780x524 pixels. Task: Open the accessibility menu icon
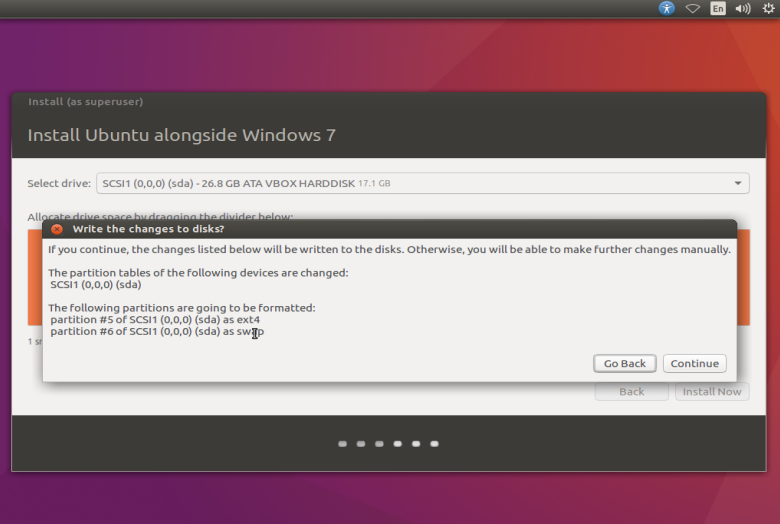[x=667, y=8]
